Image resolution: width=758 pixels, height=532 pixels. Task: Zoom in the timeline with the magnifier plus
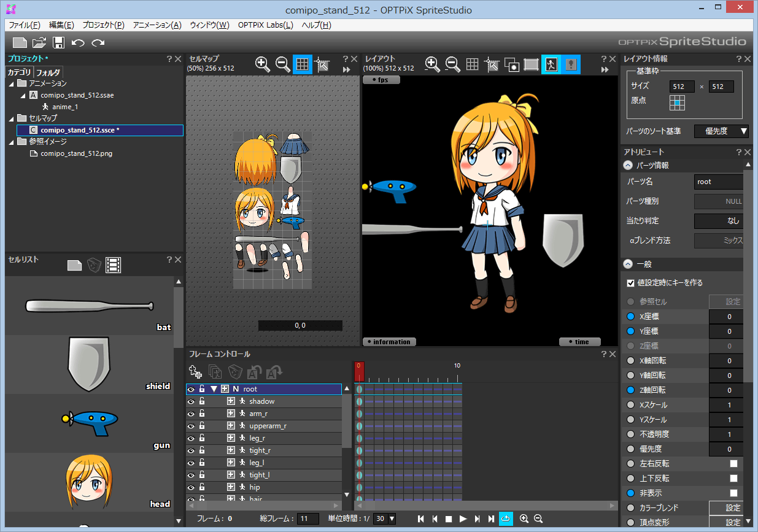point(524,519)
